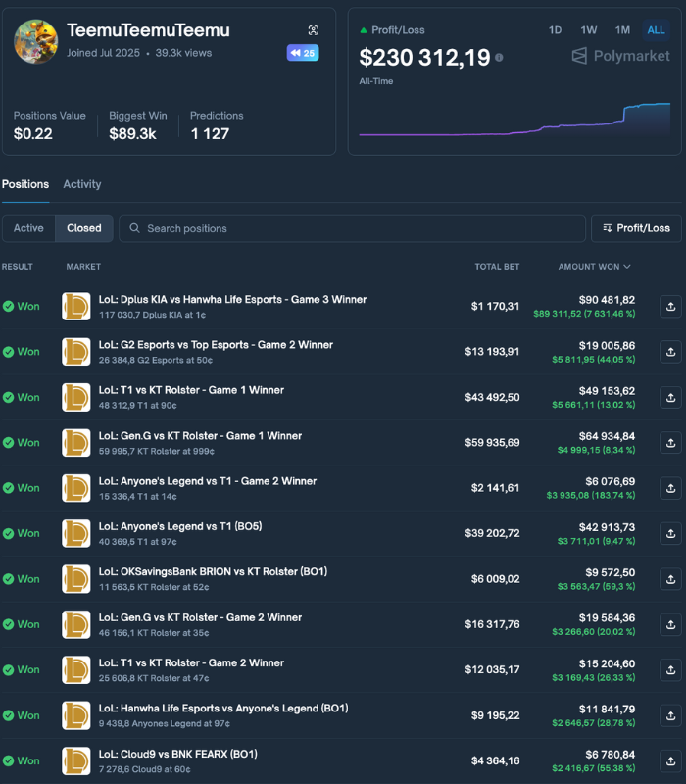
Task: Open LoL: Anyone's Legend vs T1 (BO5) market
Action: [180, 526]
